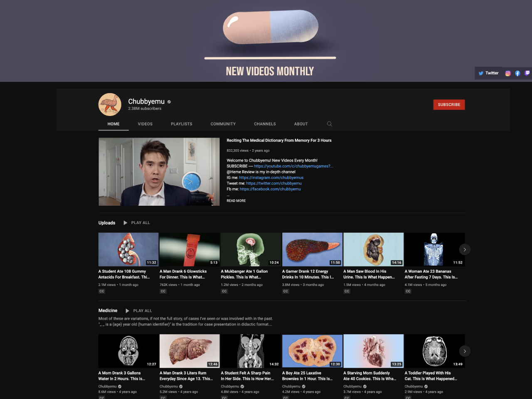Switch to the Home tab
The height and width of the screenshot is (399, 532).
click(113, 124)
